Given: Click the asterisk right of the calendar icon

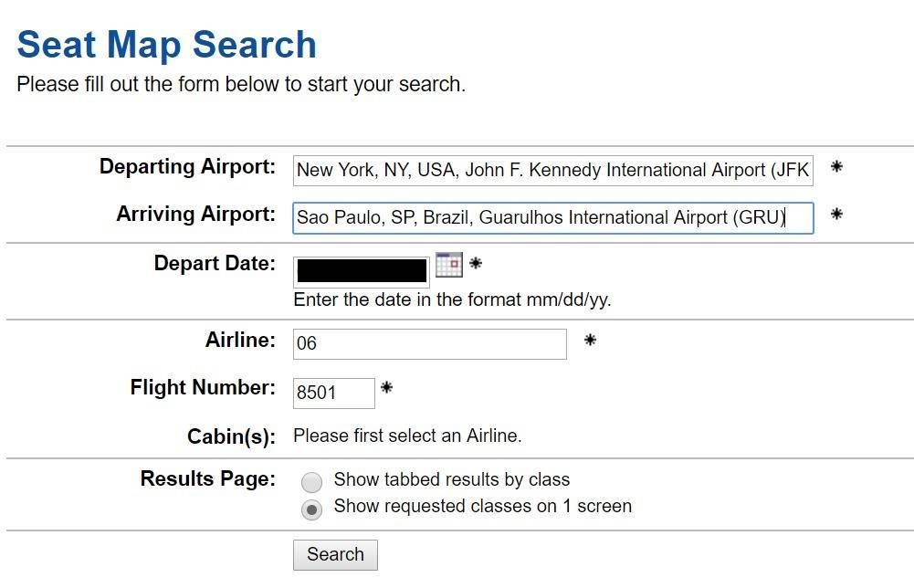Looking at the screenshot, I should click(476, 263).
